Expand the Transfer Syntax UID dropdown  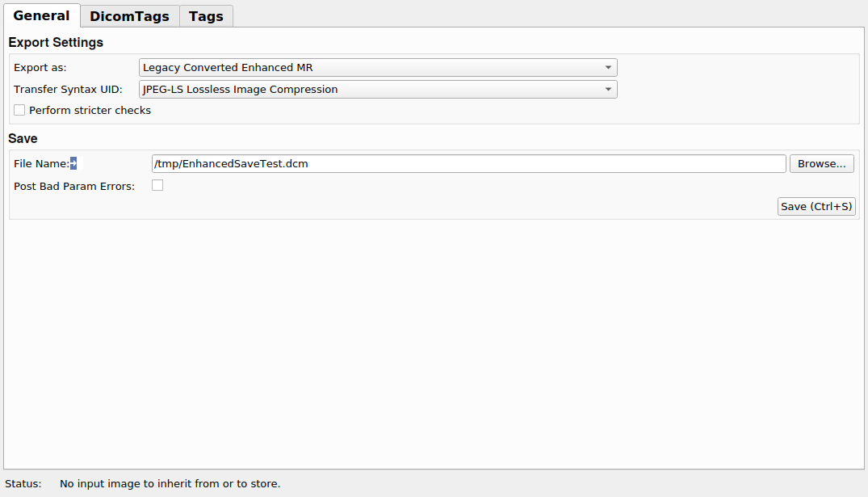point(378,90)
